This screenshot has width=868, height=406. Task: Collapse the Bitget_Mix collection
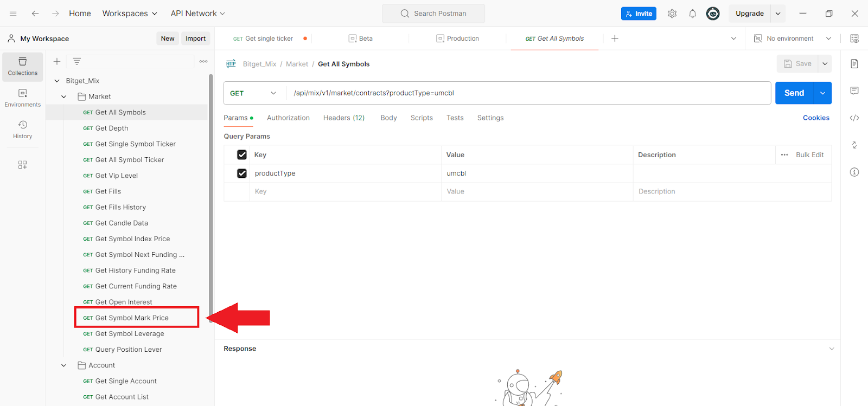(x=57, y=81)
